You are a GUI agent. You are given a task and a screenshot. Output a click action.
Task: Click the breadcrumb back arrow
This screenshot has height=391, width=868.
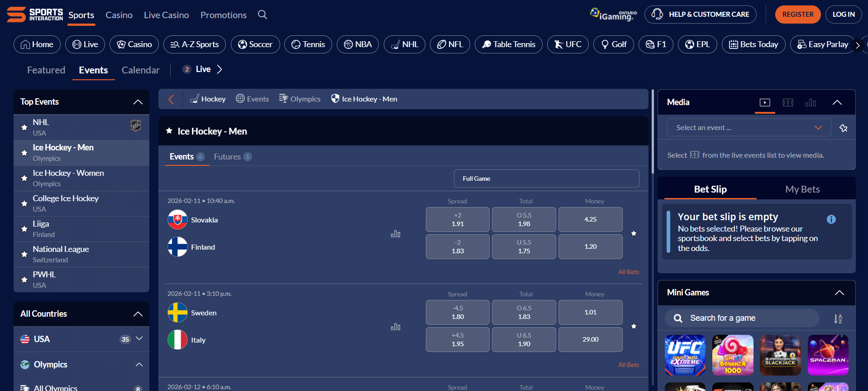coord(171,99)
